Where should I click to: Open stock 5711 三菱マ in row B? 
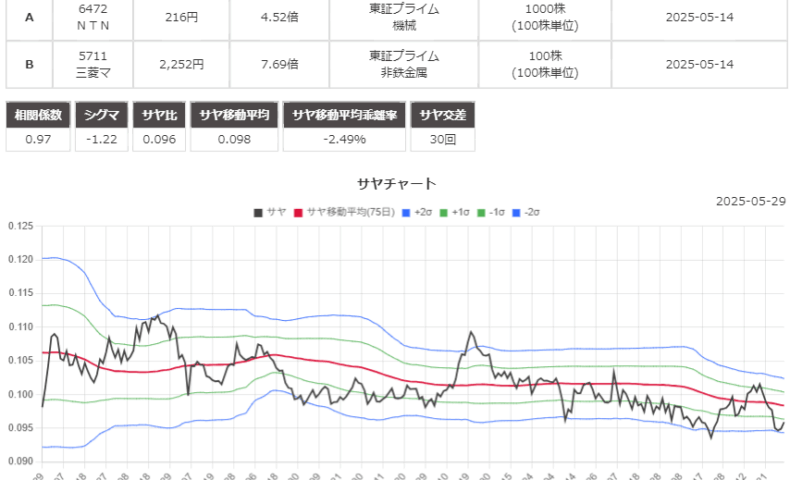pyautogui.click(x=93, y=64)
